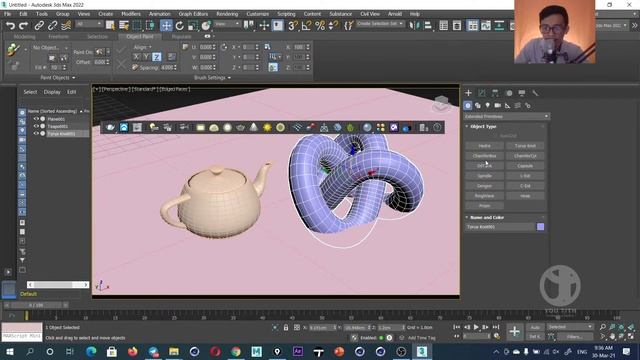Select the Lights category icon
This screenshot has height=360, width=640.
click(487, 105)
